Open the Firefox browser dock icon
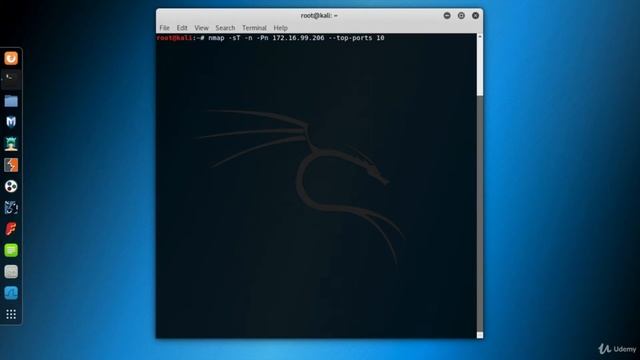640x360 pixels. tap(11, 58)
